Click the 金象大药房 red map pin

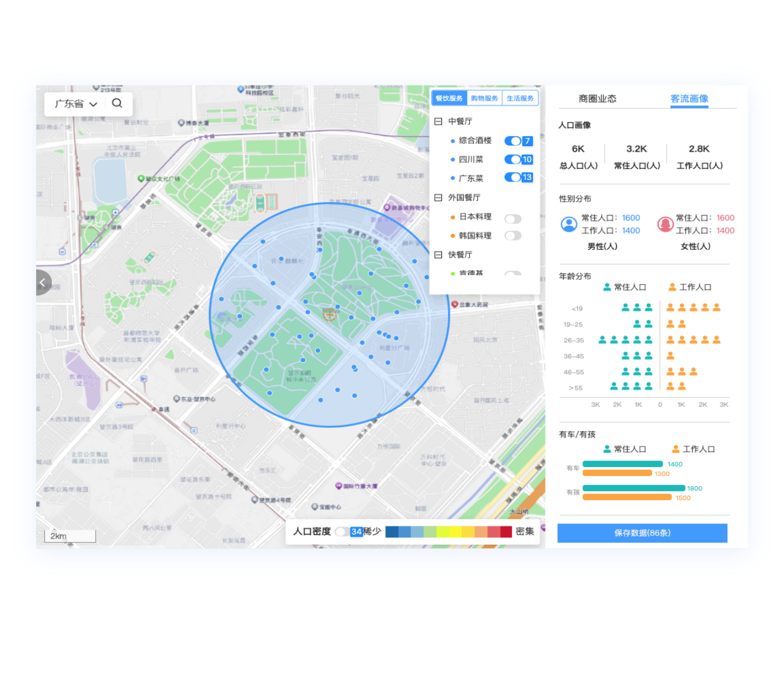point(455,305)
